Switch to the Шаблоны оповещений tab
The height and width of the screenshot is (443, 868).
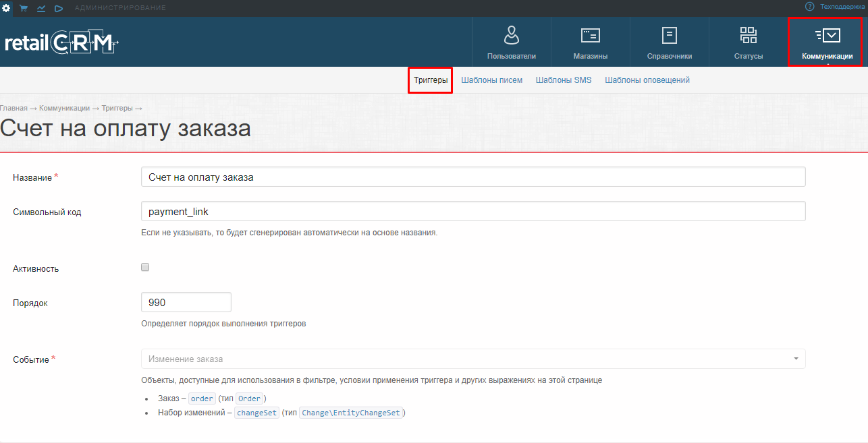coord(647,80)
